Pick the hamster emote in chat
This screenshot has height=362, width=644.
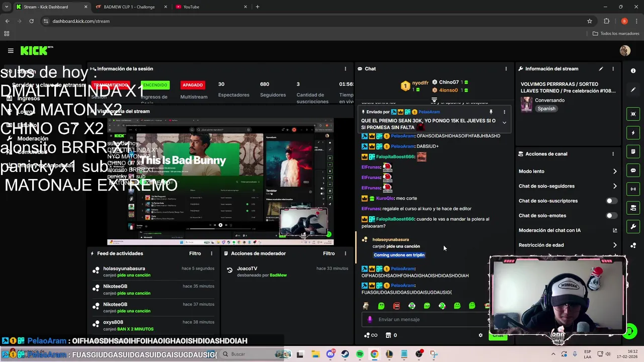tap(366, 306)
